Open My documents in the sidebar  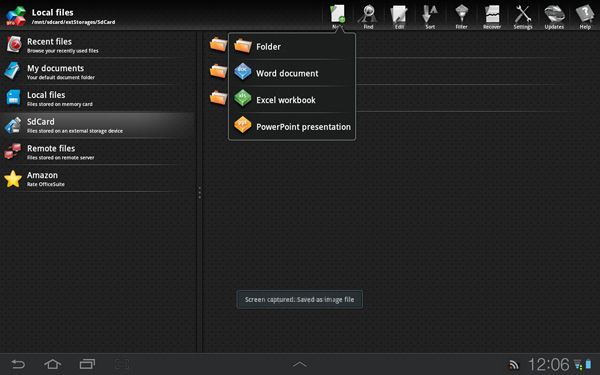tap(98, 72)
